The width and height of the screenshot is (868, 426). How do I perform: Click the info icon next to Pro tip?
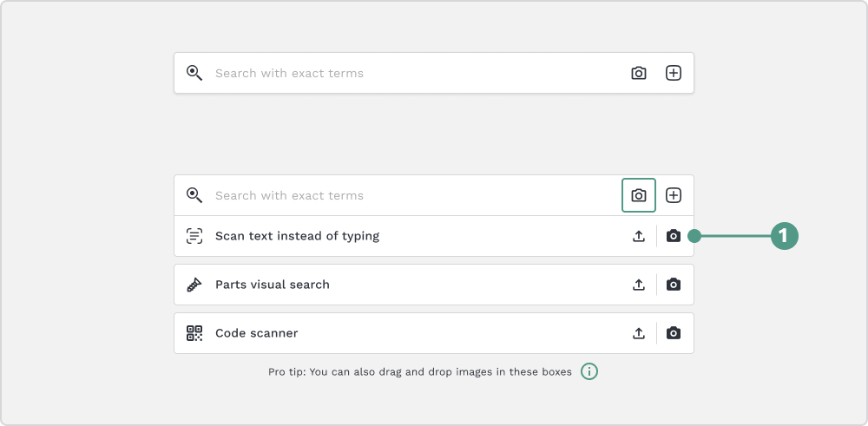(589, 372)
